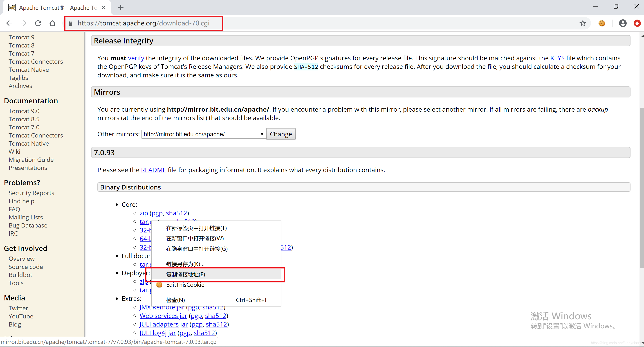The width and height of the screenshot is (644, 347).
Task: Bookmark this page with the star icon
Action: pyautogui.click(x=583, y=23)
